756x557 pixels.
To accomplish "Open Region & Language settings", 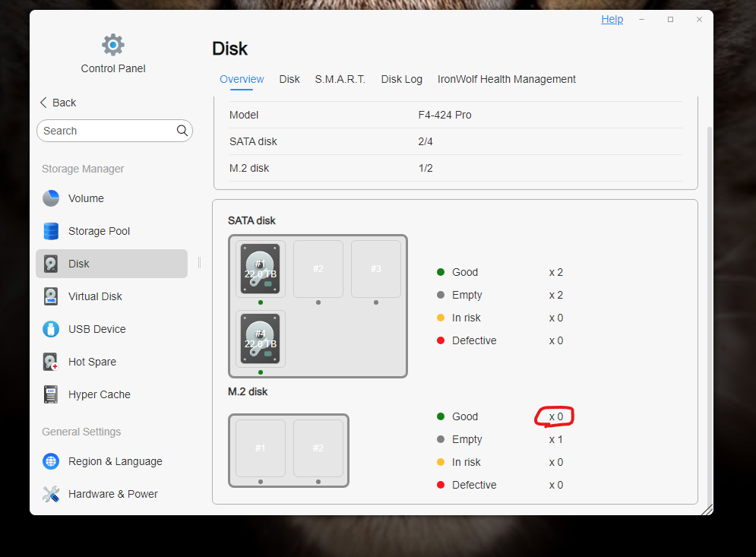I will (112, 461).
